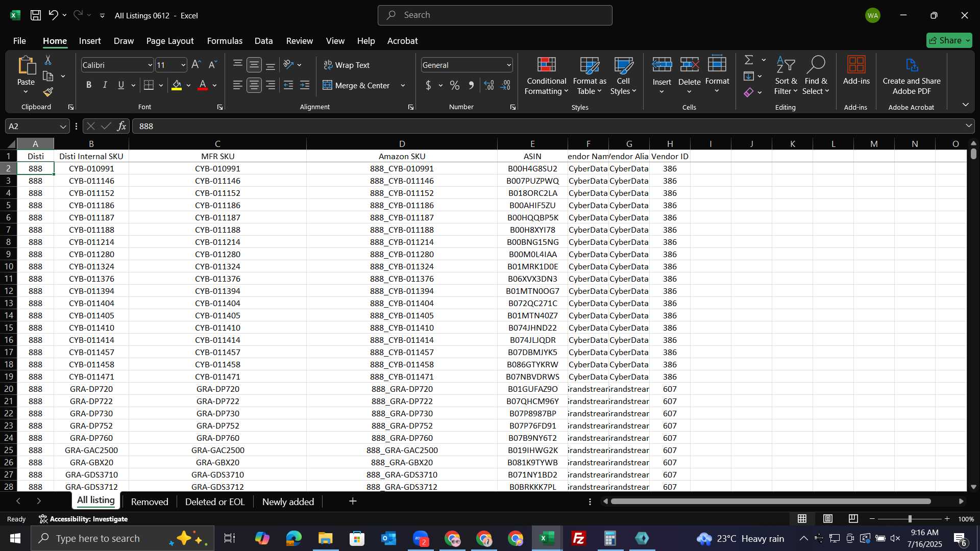Toggle Wrap Text

[347, 65]
